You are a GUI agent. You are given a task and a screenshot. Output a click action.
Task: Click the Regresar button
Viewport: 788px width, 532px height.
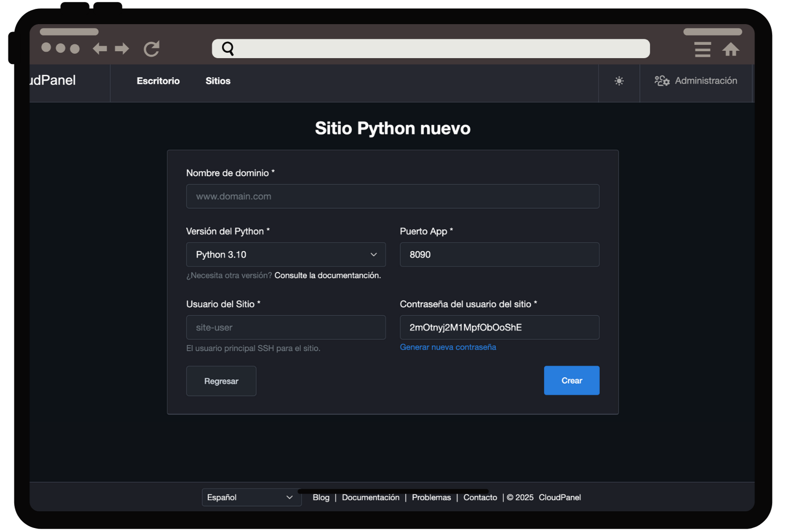(x=221, y=381)
